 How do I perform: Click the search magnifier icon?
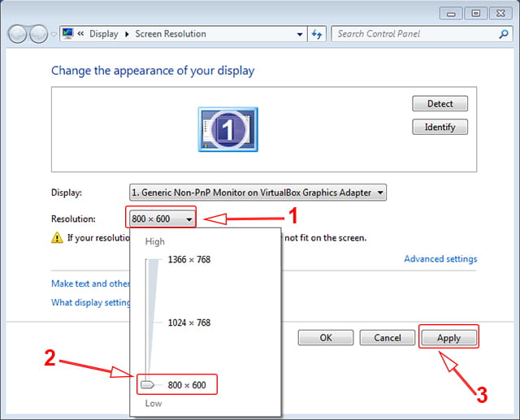(x=504, y=34)
